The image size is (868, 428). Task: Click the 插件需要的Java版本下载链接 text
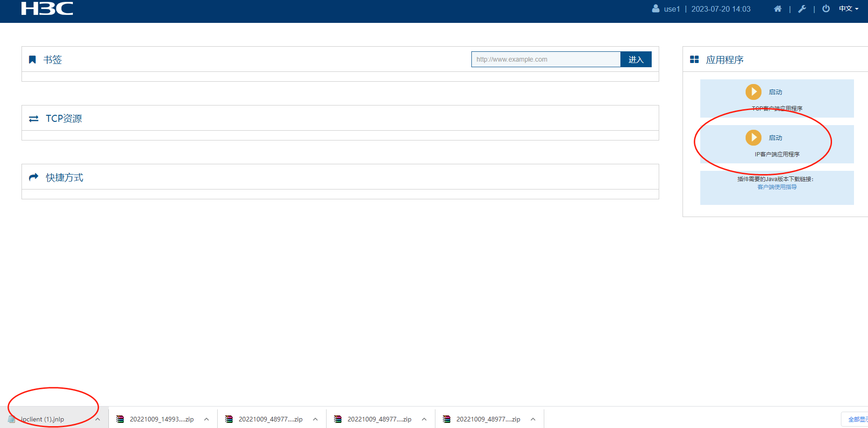775,179
